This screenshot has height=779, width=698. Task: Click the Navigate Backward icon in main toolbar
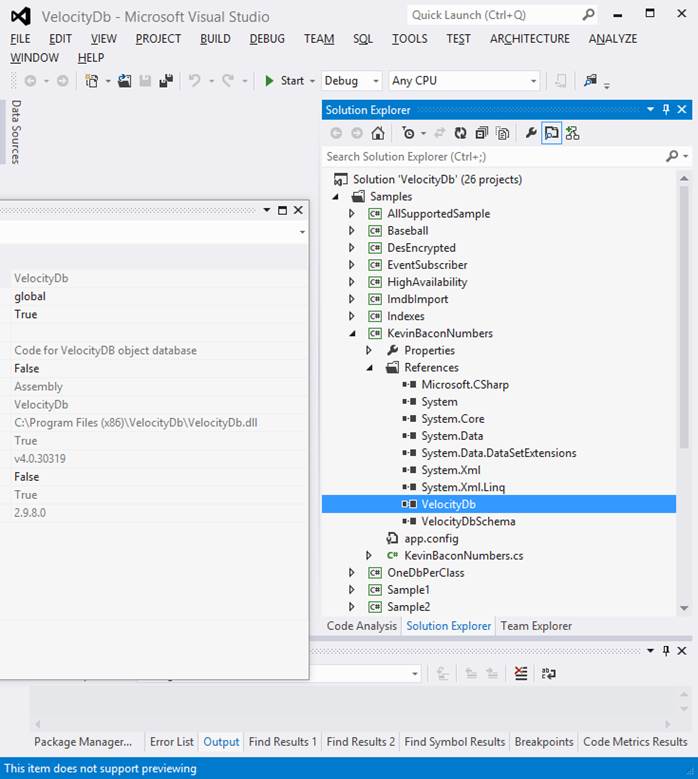pyautogui.click(x=30, y=80)
